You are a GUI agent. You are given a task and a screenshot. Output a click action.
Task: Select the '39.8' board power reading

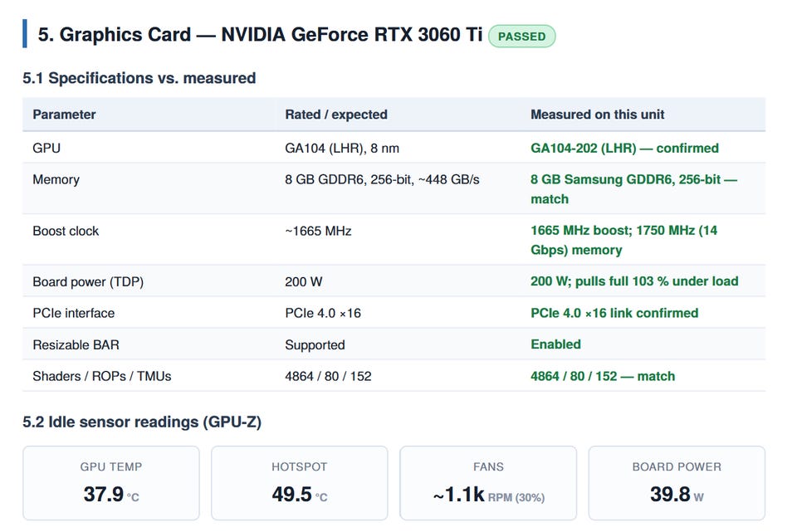click(670, 494)
